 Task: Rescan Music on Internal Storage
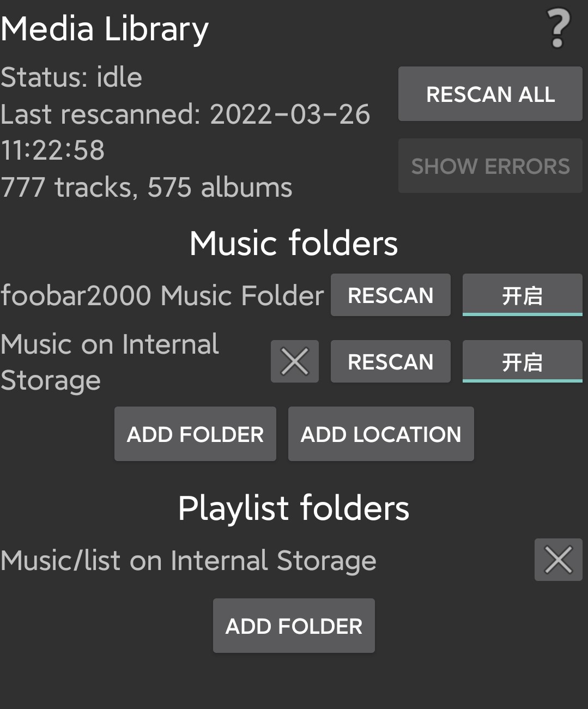(x=391, y=361)
